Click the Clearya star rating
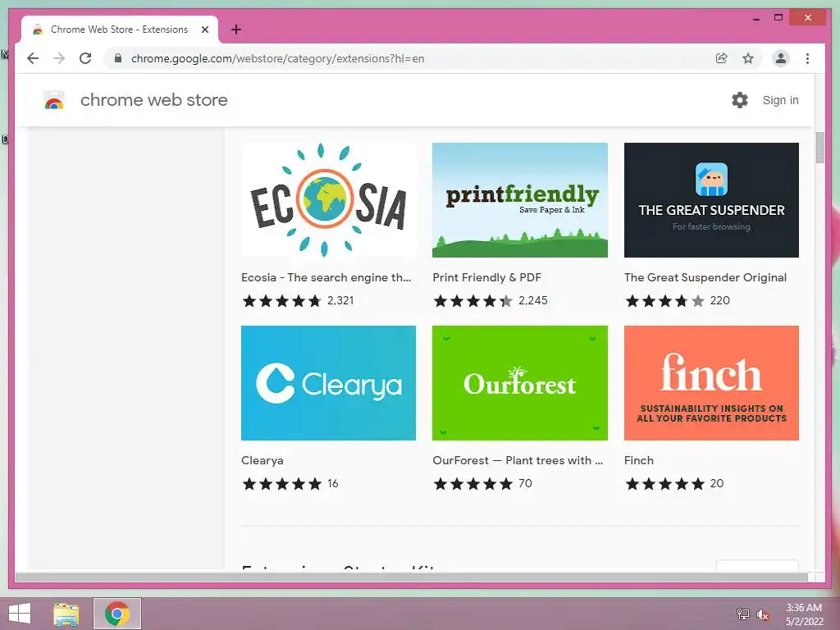 point(282,484)
